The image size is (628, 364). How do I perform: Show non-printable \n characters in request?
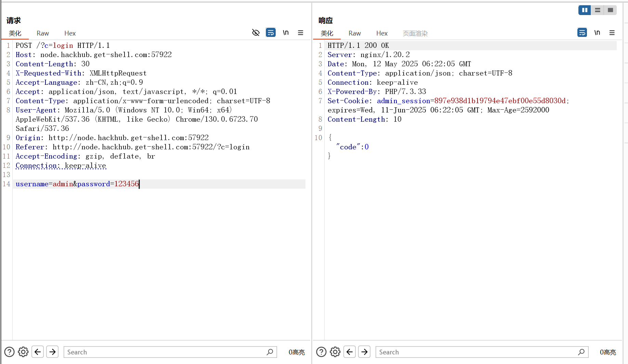tap(286, 33)
